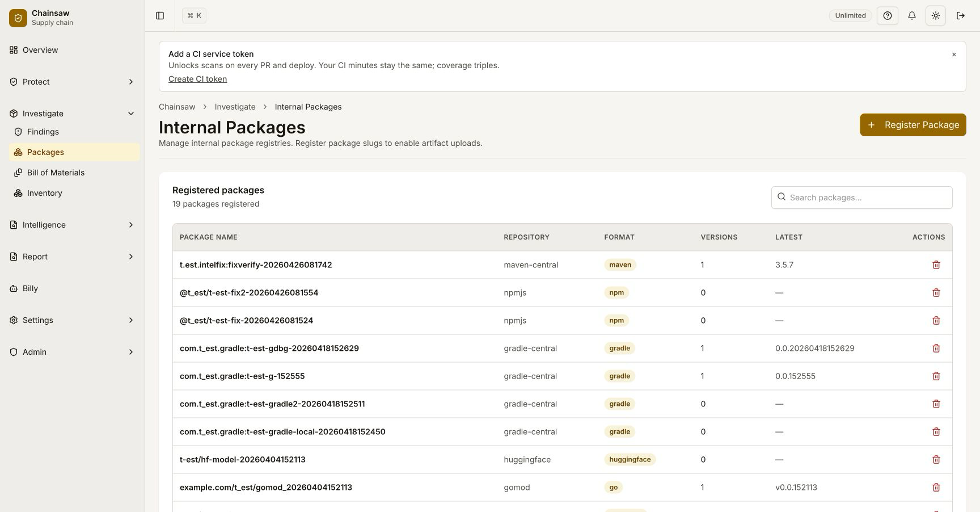
Task: Open Findings in the sidebar
Action: 74,132
